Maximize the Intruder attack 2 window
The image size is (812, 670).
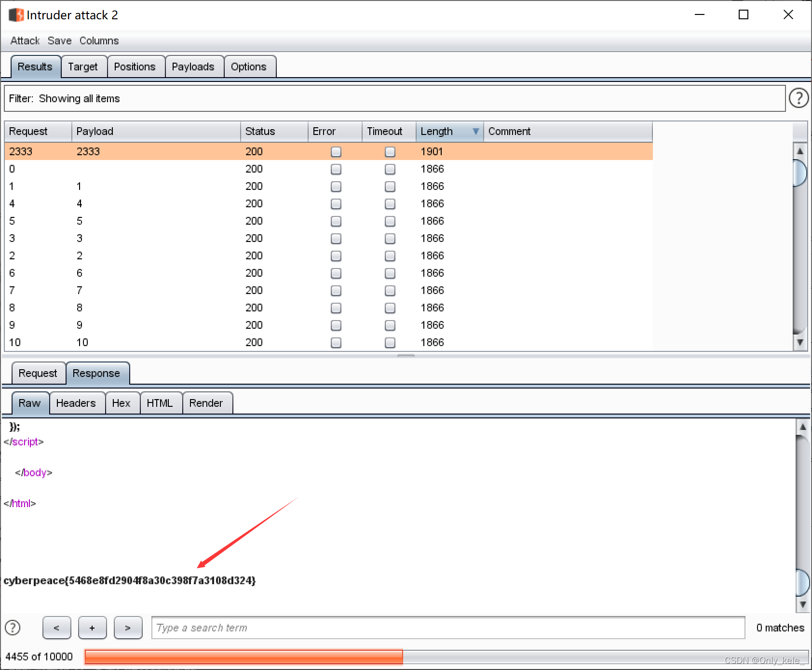pos(744,15)
